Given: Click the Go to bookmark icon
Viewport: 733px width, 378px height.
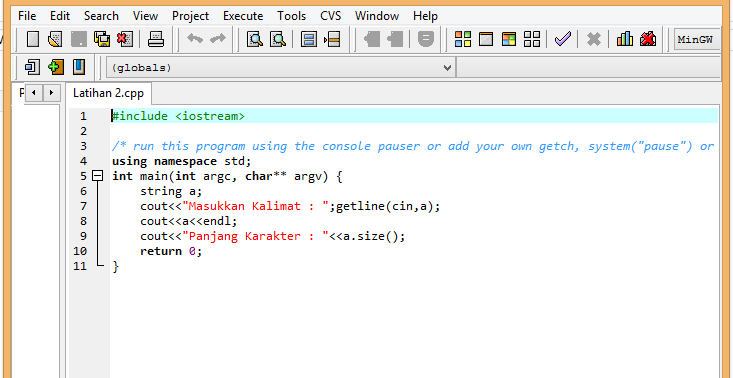Looking at the screenshot, I should pos(79,67).
